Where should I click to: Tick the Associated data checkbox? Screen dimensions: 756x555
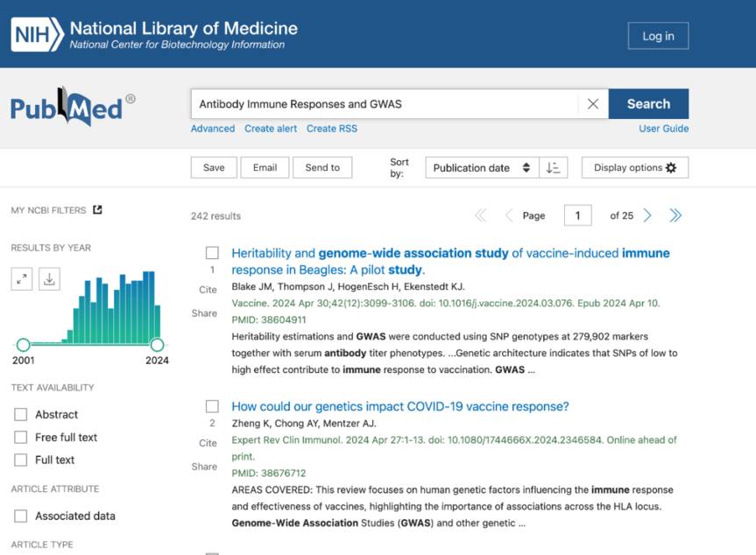[x=21, y=516]
